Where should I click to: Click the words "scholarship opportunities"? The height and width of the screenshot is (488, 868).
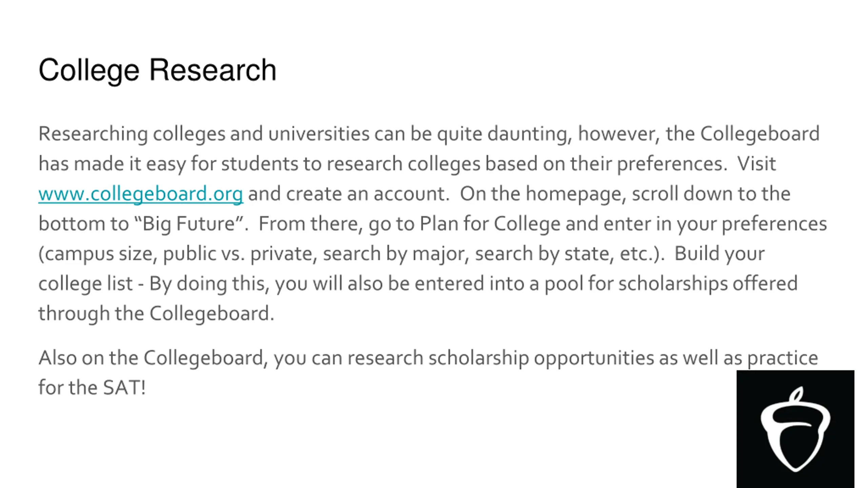pyautogui.click(x=541, y=358)
